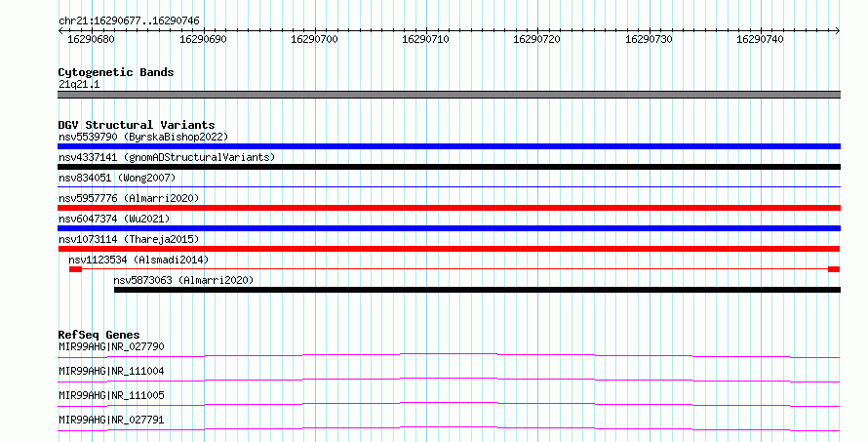
Task: Open variant nsv4337141 (gnomADStructuralVariants) label
Action: click(167, 157)
